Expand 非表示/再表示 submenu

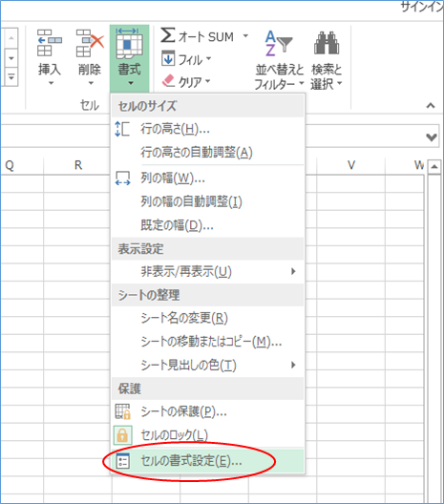208,272
